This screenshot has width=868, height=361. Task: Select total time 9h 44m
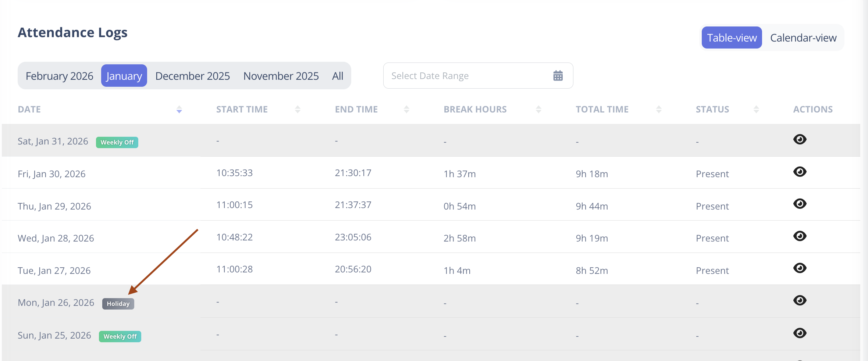592,206
